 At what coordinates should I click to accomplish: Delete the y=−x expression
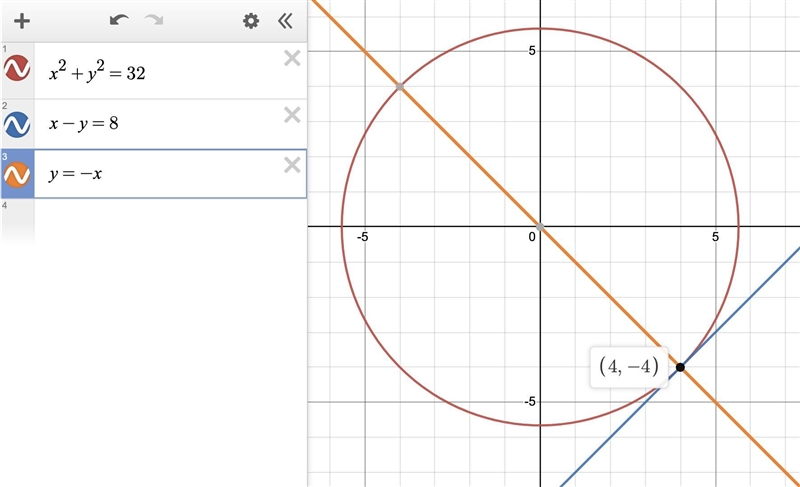coord(292,165)
